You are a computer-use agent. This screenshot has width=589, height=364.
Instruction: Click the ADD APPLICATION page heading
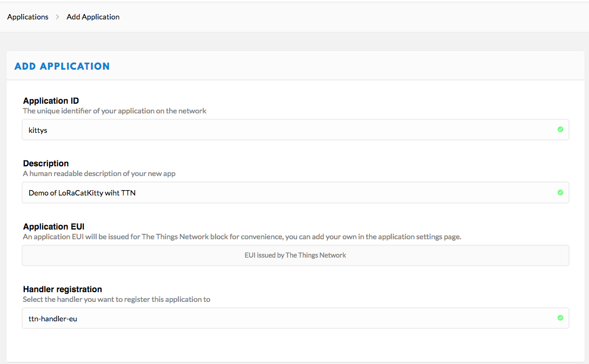[x=62, y=66]
